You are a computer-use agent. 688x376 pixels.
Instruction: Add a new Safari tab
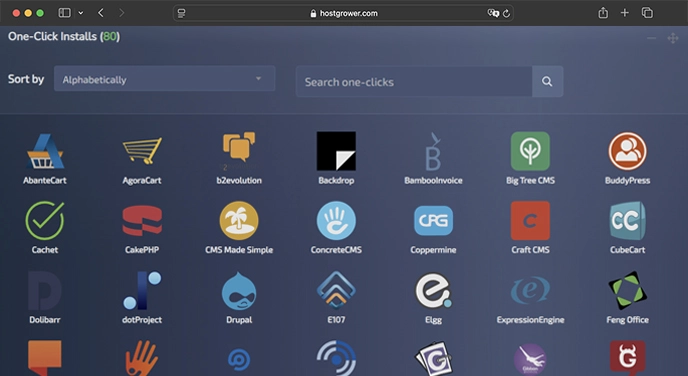(625, 13)
